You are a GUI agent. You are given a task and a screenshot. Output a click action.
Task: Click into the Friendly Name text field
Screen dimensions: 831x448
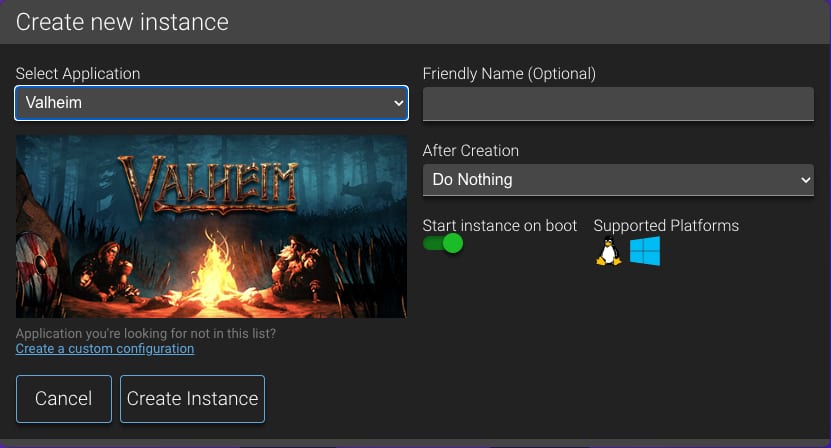coord(618,104)
